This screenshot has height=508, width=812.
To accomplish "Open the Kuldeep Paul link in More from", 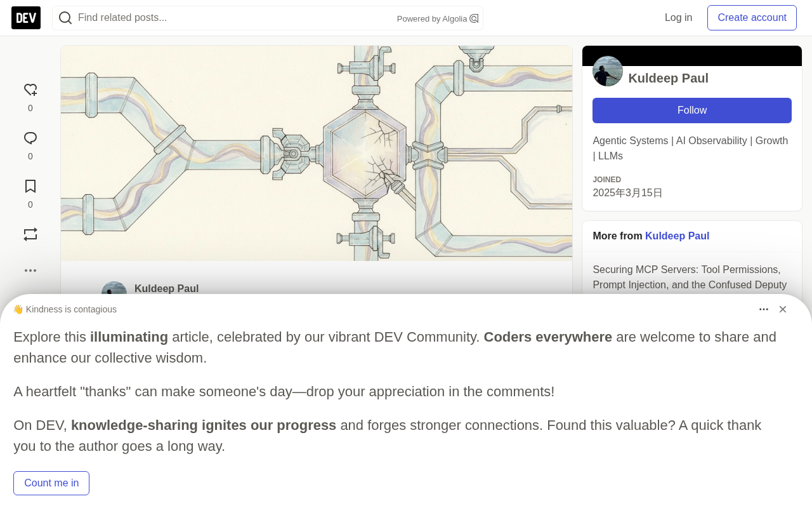I will point(677,236).
